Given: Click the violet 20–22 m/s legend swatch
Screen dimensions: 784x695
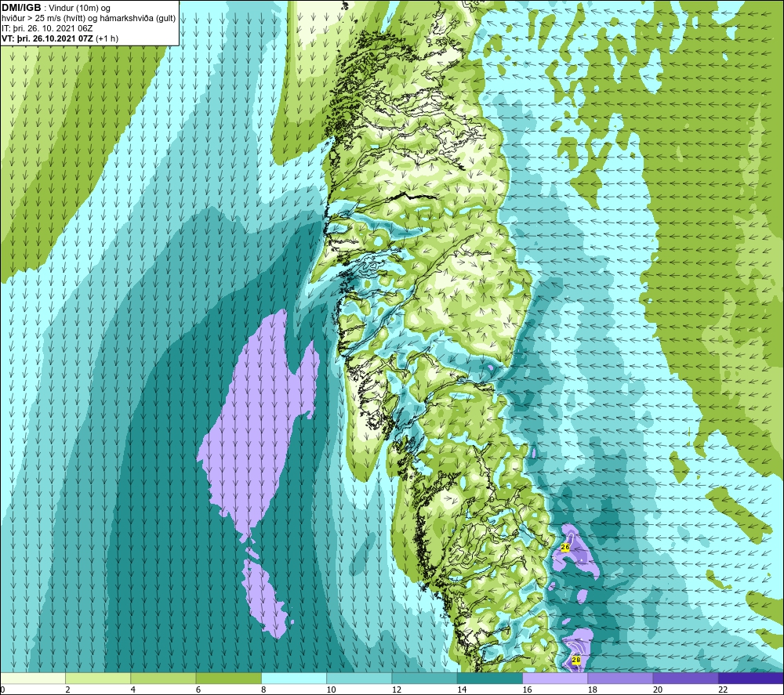Looking at the screenshot, I should pos(685,678).
